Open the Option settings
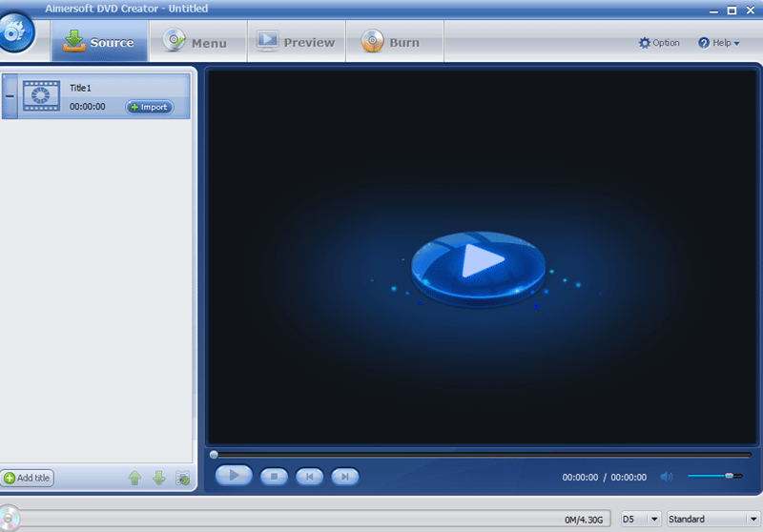Image resolution: width=763 pixels, height=532 pixels. pyautogui.click(x=659, y=43)
